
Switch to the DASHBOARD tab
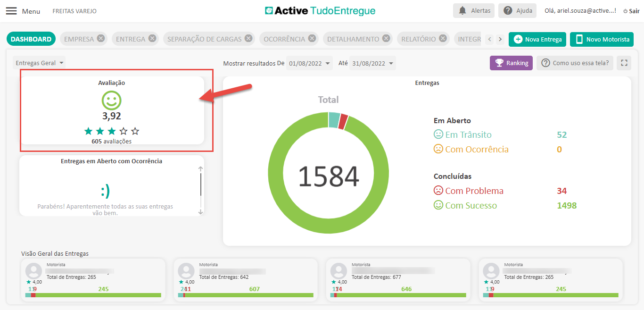coord(31,39)
